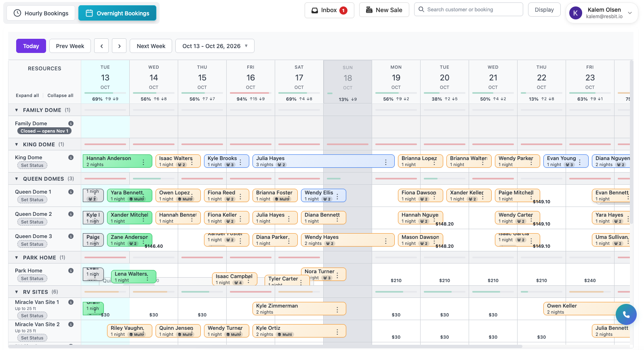
Task: Select the Friday Oct 16 column header
Action: 250,82
